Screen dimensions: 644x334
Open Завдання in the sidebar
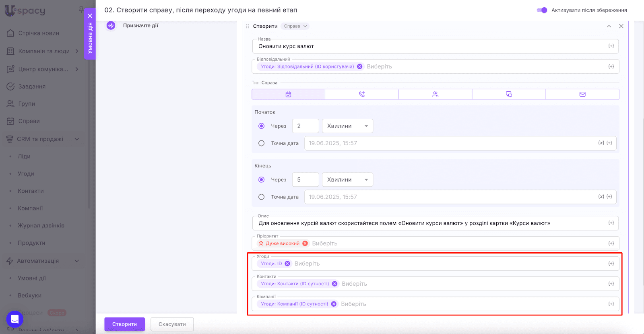pos(32,87)
